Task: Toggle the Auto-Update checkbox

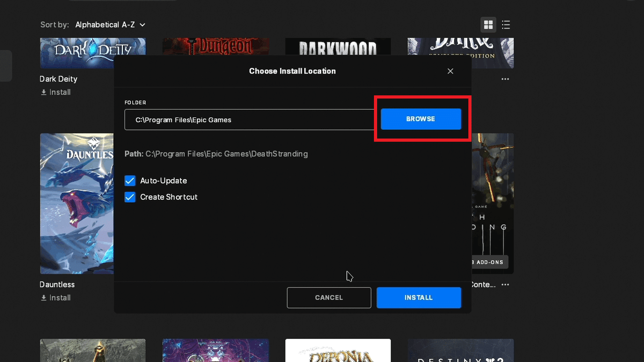Action: (x=130, y=181)
